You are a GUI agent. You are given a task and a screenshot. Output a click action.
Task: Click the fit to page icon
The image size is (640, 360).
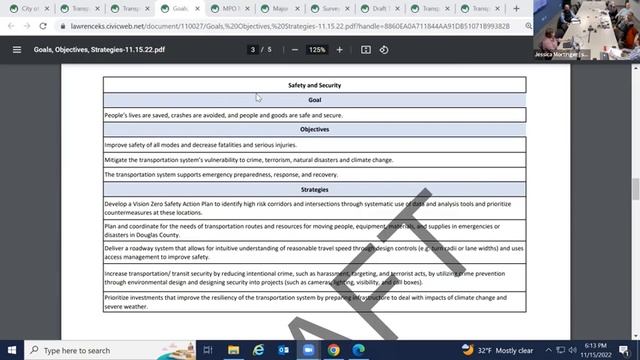point(366,50)
